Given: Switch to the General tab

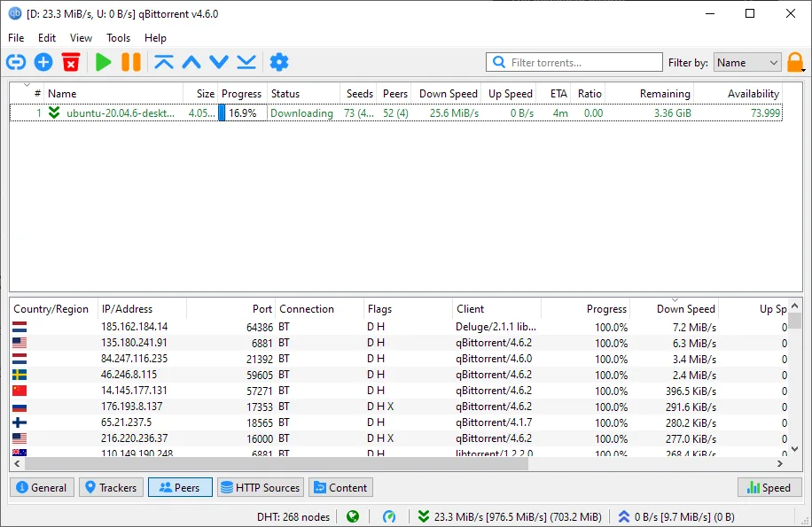Looking at the screenshot, I should (42, 488).
